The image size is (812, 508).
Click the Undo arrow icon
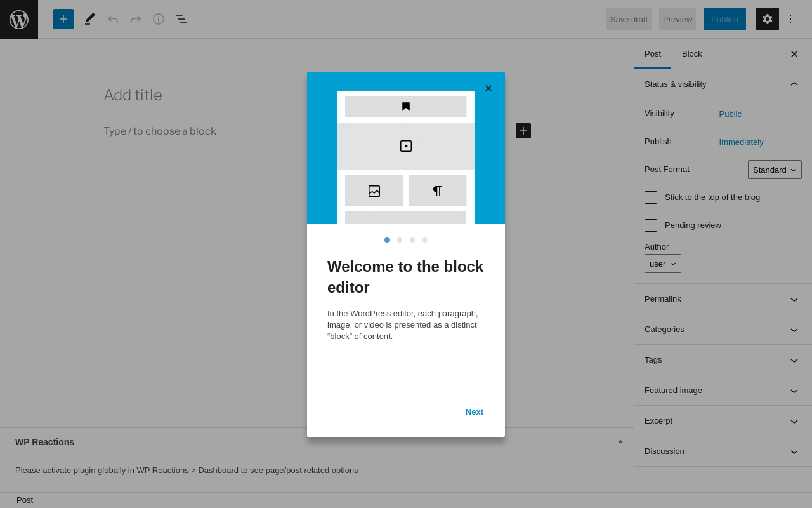tap(113, 19)
